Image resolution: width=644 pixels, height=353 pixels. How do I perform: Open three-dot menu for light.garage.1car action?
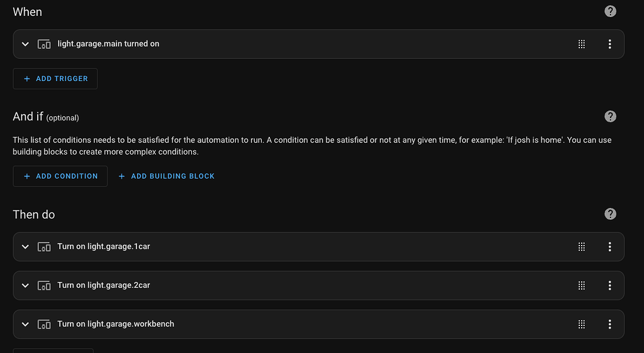tap(609, 246)
